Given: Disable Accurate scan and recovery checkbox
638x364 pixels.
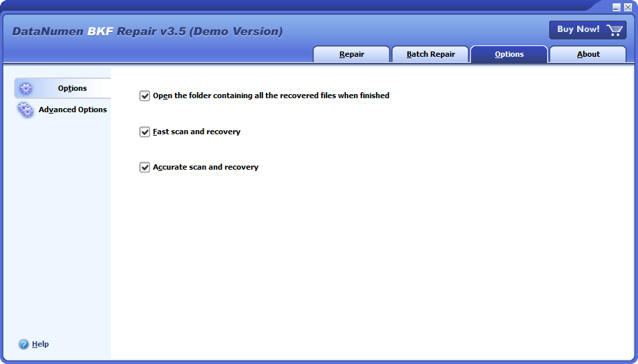Looking at the screenshot, I should point(144,167).
